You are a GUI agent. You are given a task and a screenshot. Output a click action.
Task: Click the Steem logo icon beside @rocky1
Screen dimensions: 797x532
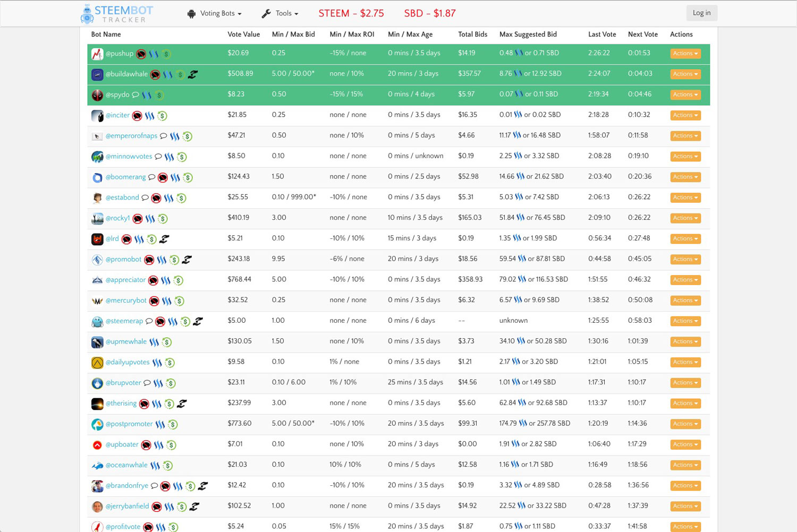pos(150,218)
